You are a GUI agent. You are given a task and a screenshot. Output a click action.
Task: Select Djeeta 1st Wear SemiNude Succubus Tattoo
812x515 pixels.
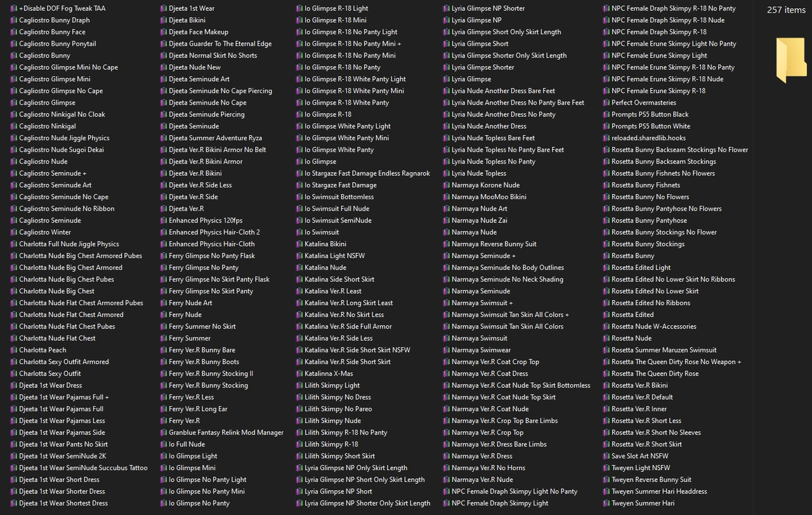(x=83, y=468)
